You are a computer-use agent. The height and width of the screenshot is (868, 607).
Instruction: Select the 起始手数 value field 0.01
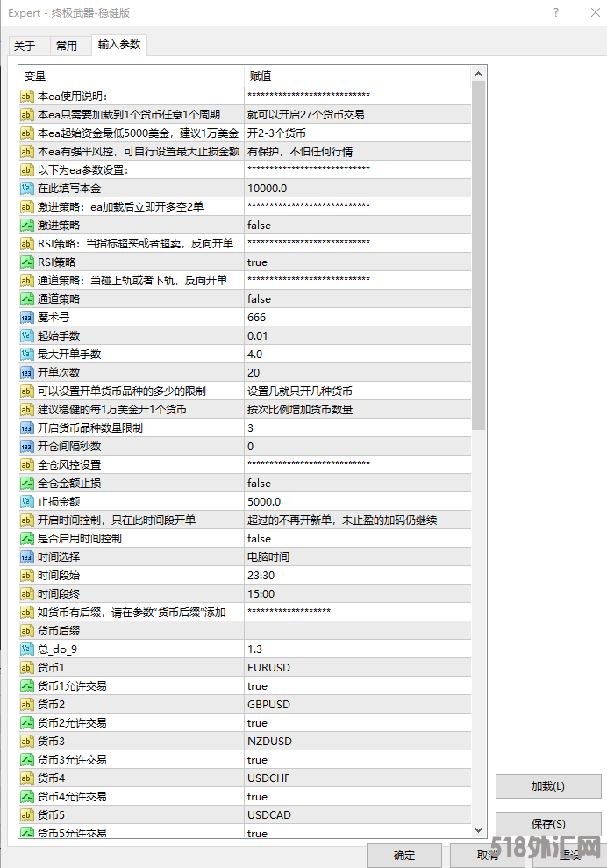click(x=355, y=336)
